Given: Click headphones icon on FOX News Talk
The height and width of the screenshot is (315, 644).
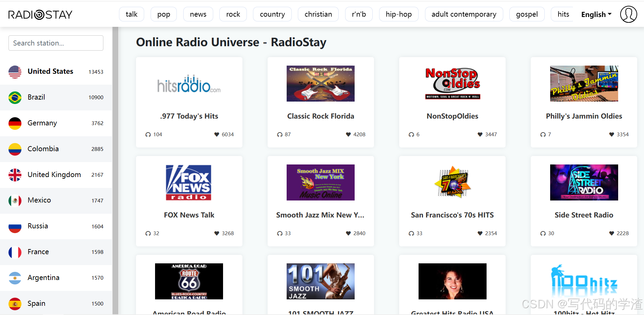Looking at the screenshot, I should pyautogui.click(x=148, y=233).
